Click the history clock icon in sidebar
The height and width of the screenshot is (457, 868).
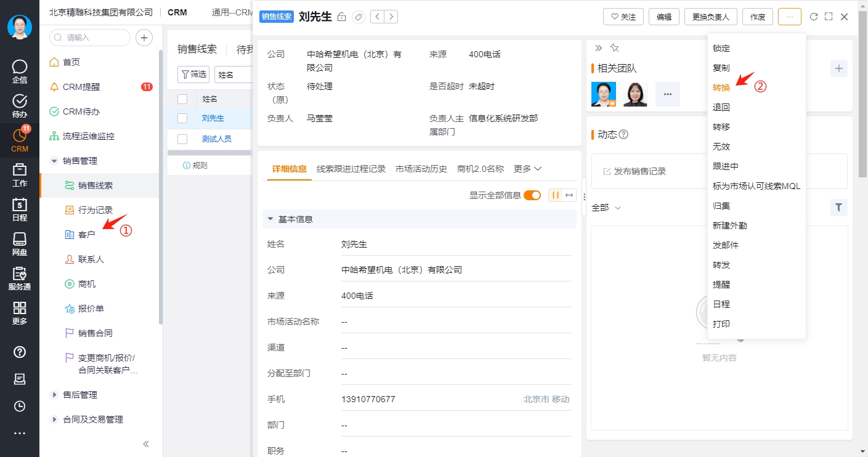coord(20,406)
